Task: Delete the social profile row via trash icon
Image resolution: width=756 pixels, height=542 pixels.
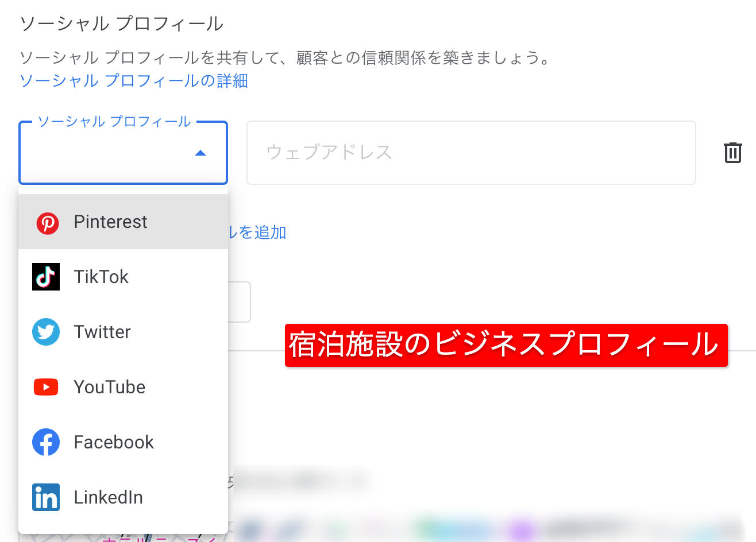Action: click(x=732, y=153)
